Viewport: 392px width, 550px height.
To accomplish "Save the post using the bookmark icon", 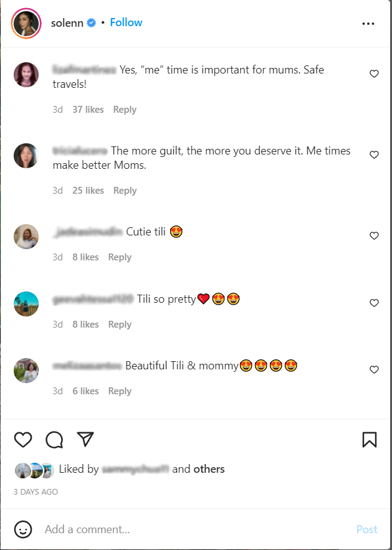I will point(369,440).
